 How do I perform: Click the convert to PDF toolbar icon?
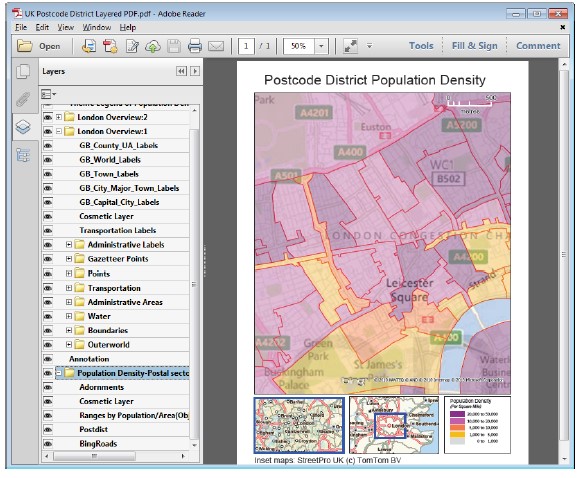click(89, 46)
